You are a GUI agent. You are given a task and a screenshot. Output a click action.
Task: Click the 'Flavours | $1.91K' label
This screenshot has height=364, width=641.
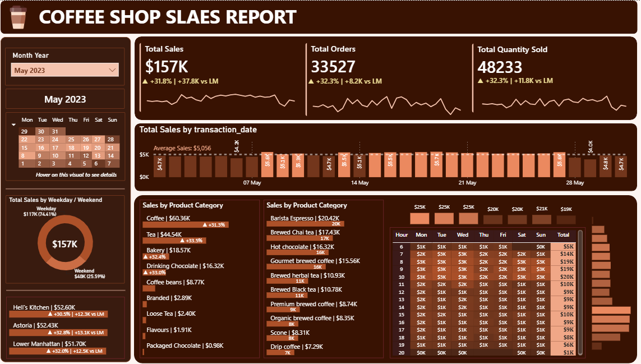click(x=169, y=330)
